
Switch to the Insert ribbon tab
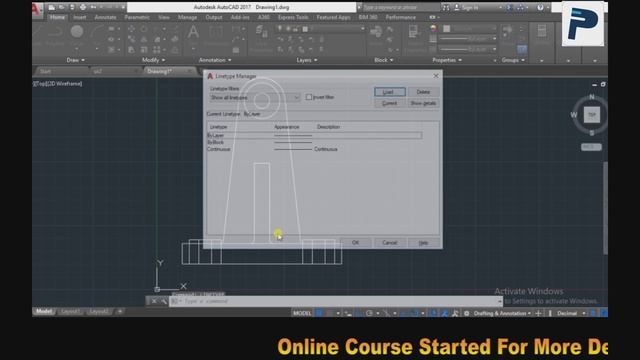click(x=80, y=17)
